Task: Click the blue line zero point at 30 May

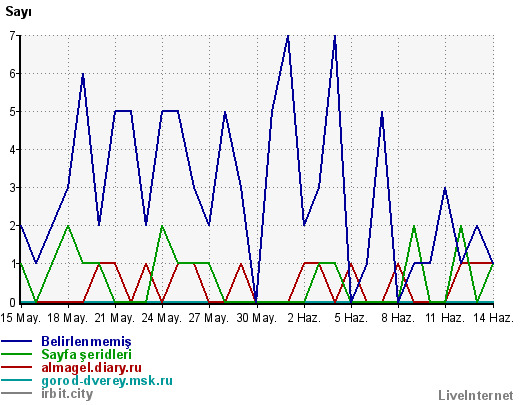Action: (x=256, y=301)
